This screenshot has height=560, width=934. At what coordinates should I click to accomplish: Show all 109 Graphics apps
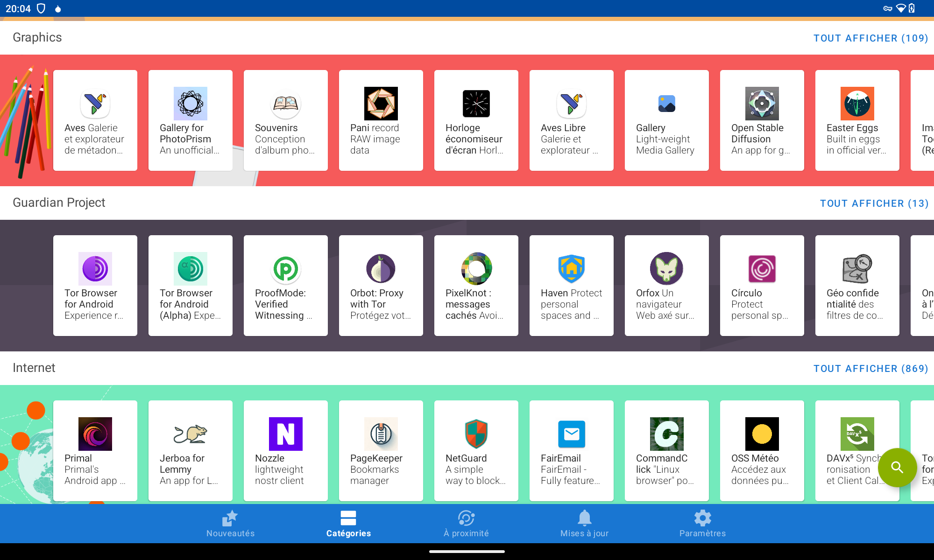point(870,38)
